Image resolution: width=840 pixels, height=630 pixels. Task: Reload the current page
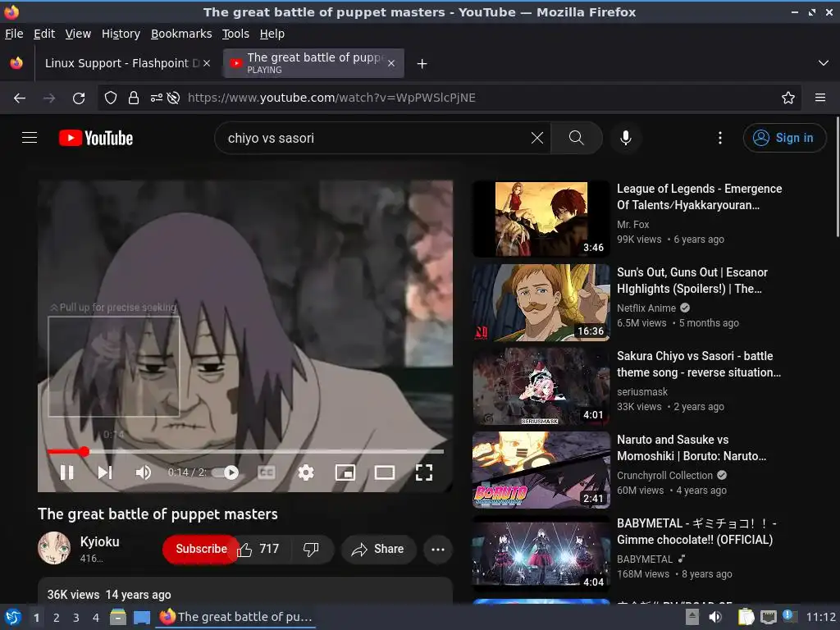click(x=79, y=98)
